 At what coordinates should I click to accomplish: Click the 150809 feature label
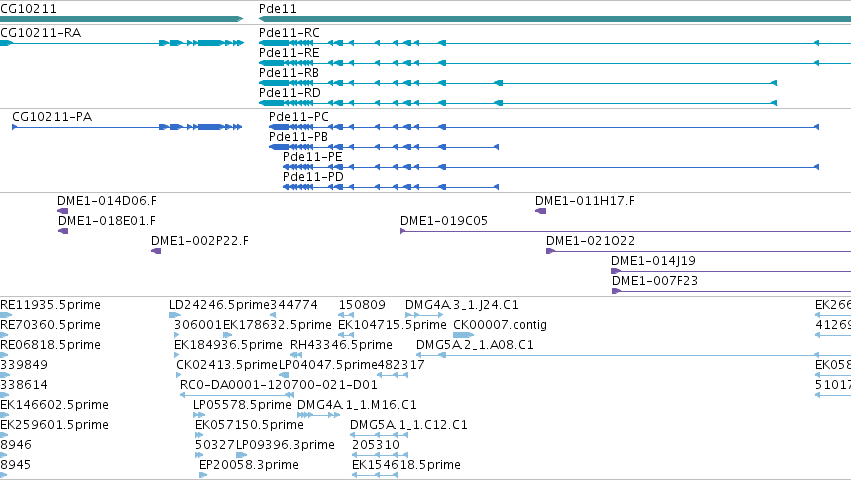click(x=362, y=305)
